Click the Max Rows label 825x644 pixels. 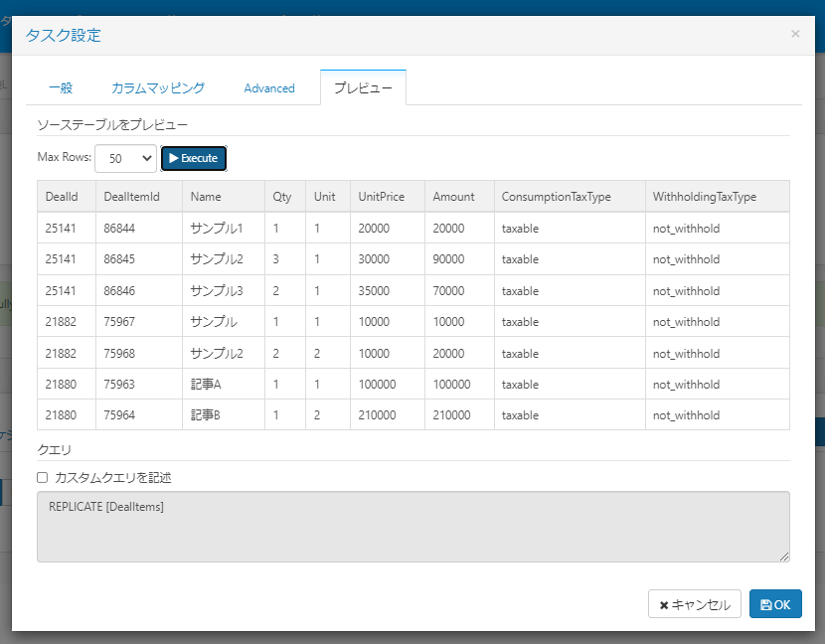65,157
